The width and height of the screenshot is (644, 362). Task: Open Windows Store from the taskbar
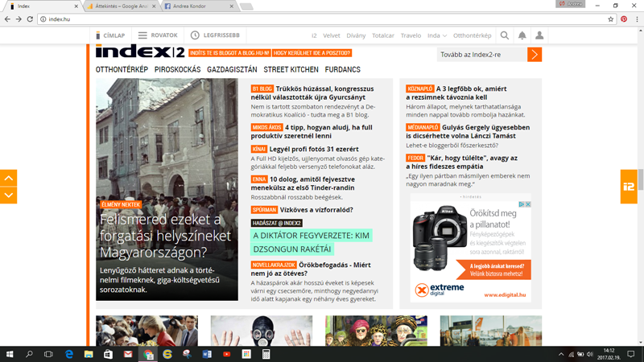[109, 354]
